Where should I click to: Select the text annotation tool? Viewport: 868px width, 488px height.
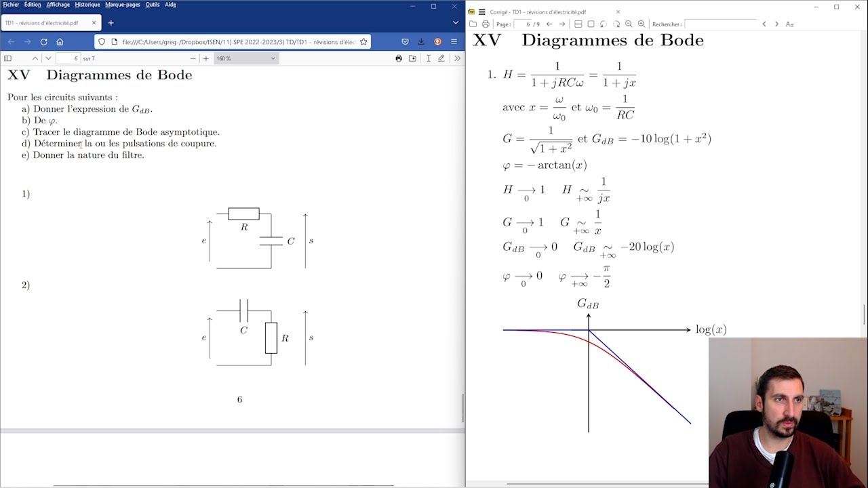coord(429,58)
